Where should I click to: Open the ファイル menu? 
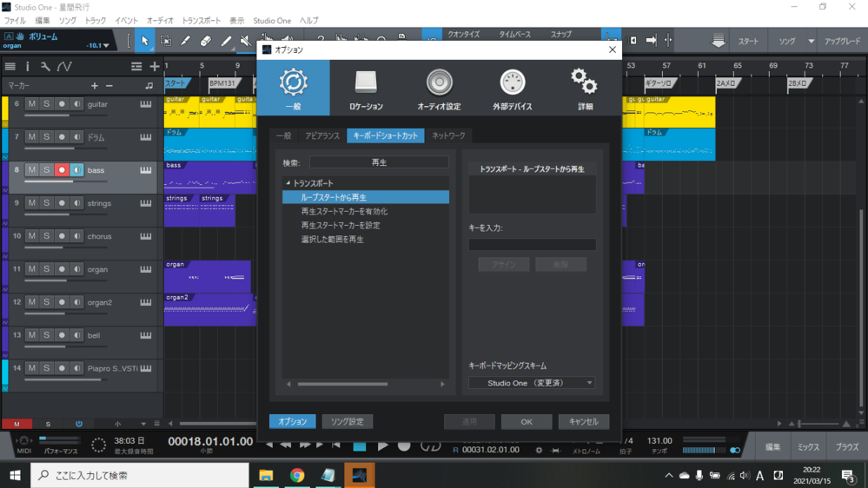click(x=15, y=21)
